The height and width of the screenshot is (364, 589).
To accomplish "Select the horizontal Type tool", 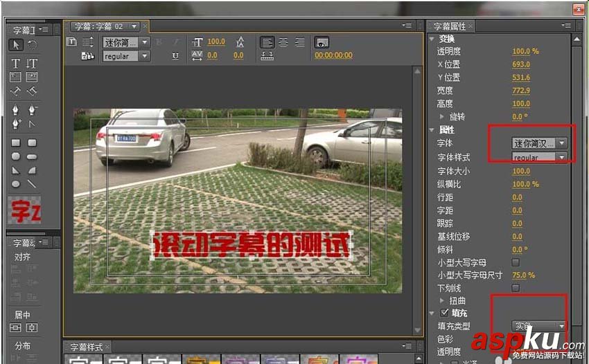I will (x=15, y=64).
